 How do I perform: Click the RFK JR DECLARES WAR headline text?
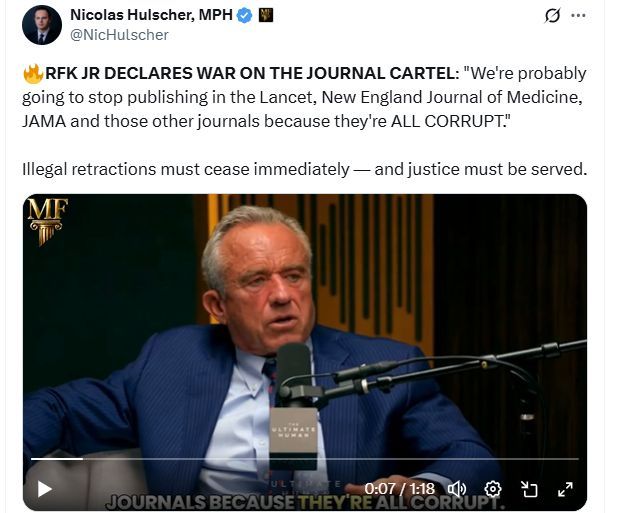(x=252, y=74)
